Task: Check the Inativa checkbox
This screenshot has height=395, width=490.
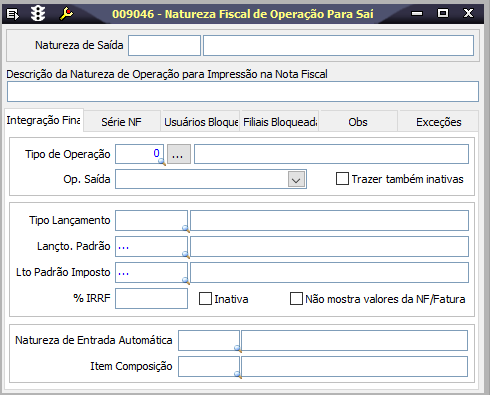Action: click(x=205, y=299)
